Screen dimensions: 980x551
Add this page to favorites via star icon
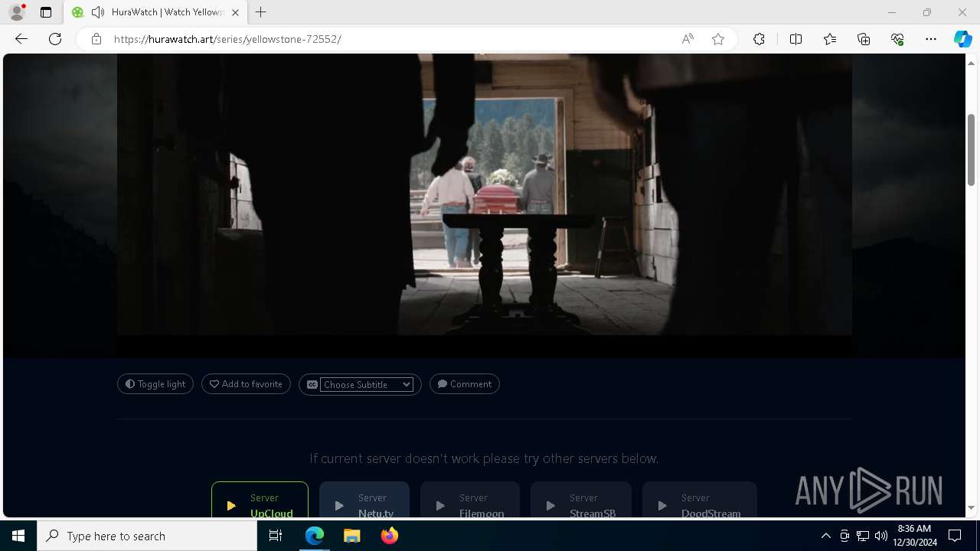[x=718, y=39]
